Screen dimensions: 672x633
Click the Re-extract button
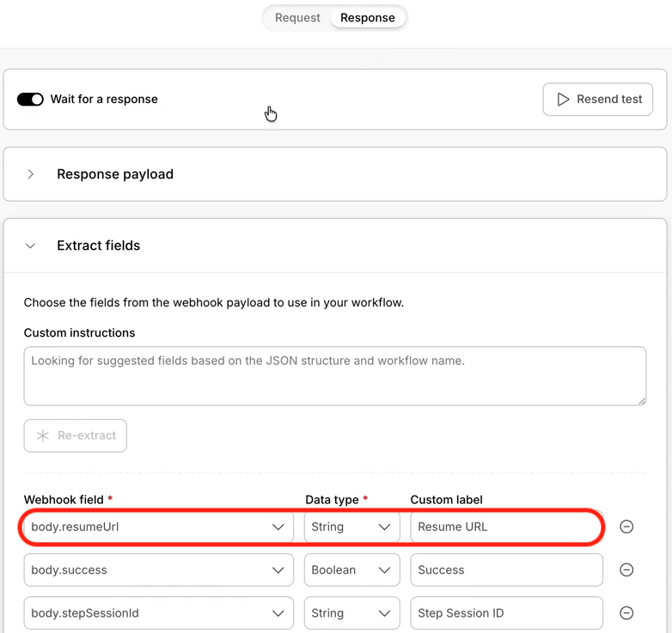coord(76,435)
